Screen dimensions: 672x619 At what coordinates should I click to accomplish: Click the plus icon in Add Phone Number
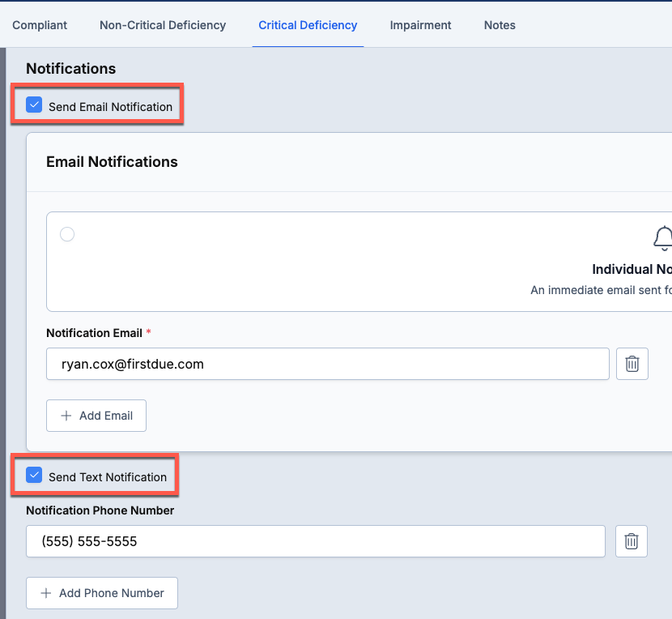46,593
